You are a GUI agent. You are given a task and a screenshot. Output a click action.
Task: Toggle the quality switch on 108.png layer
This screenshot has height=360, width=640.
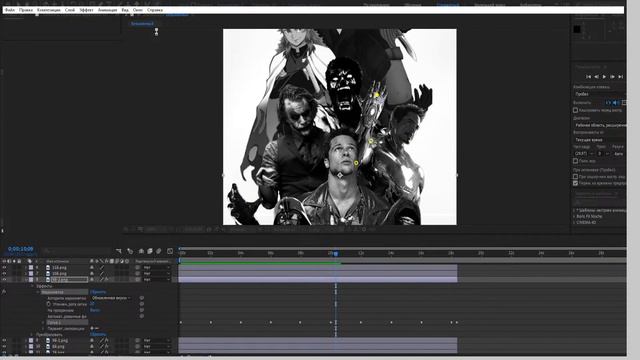pyautogui.click(x=102, y=273)
